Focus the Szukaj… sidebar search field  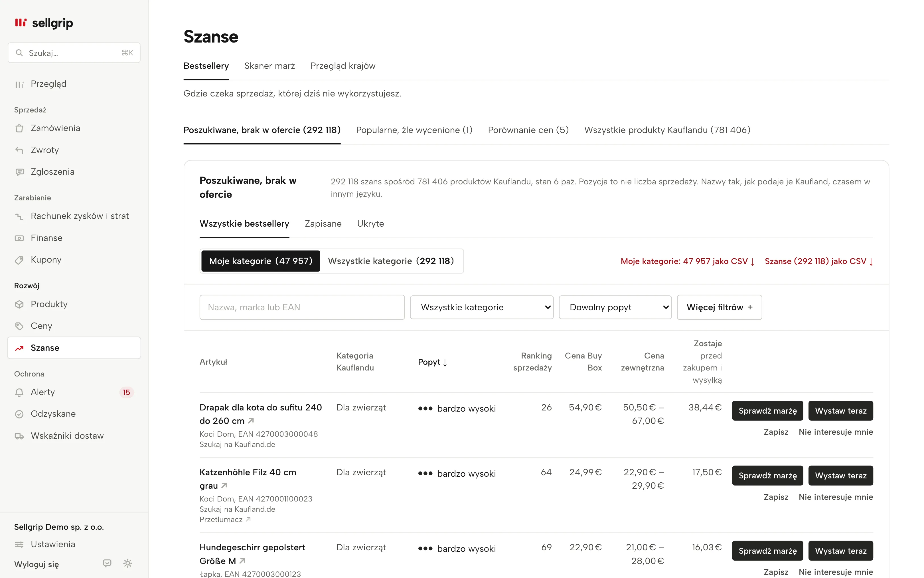(74, 53)
